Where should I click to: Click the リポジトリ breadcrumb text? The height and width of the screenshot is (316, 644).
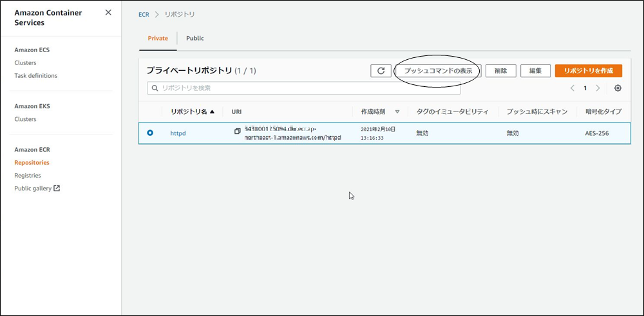180,14
